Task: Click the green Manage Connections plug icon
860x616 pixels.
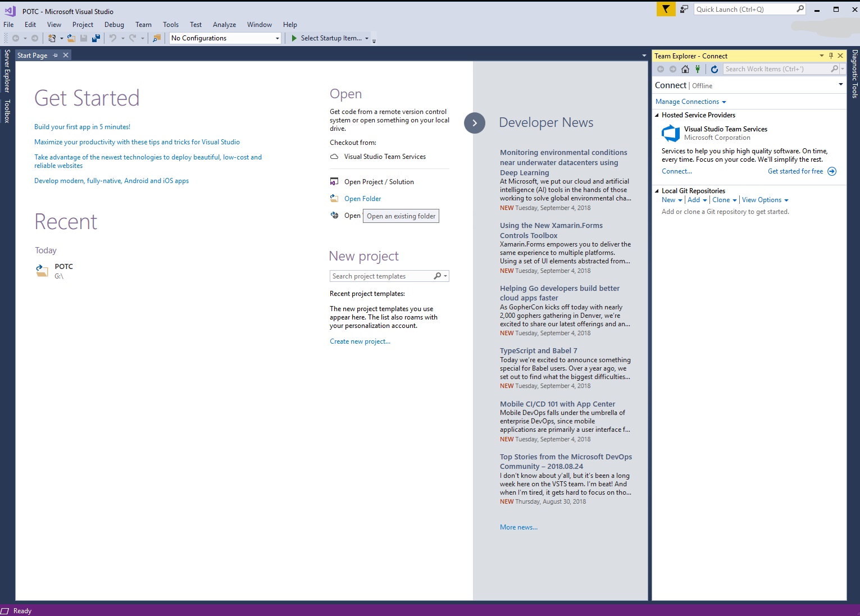Action: [x=698, y=69]
